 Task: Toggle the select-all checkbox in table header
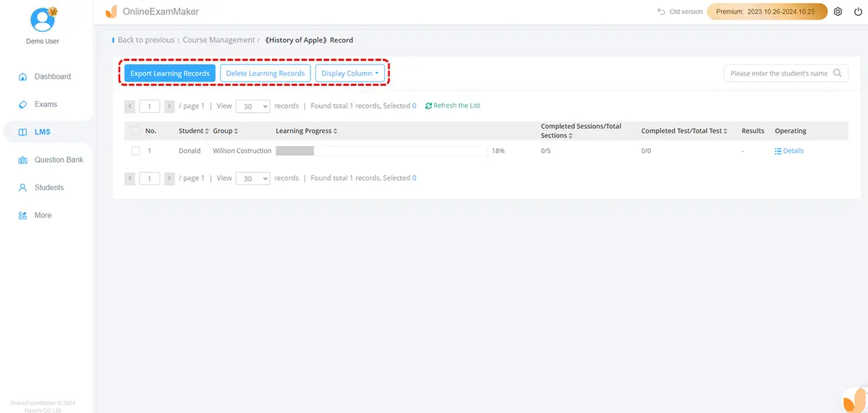135,131
